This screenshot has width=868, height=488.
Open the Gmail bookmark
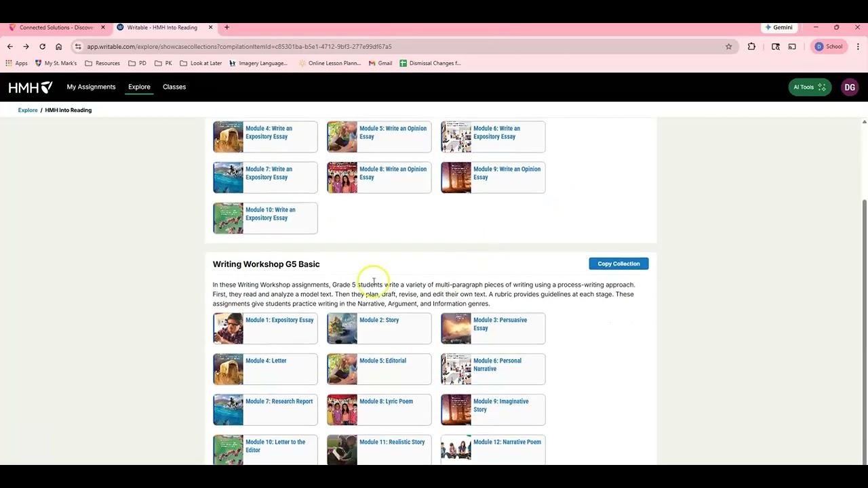pos(380,63)
